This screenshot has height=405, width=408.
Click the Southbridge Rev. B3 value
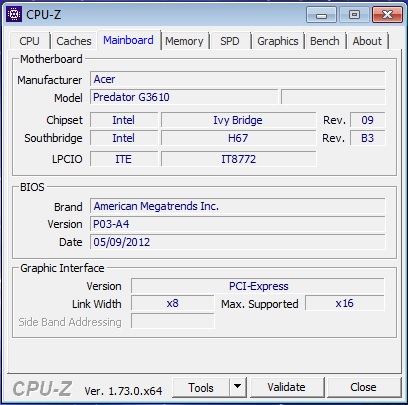point(368,138)
